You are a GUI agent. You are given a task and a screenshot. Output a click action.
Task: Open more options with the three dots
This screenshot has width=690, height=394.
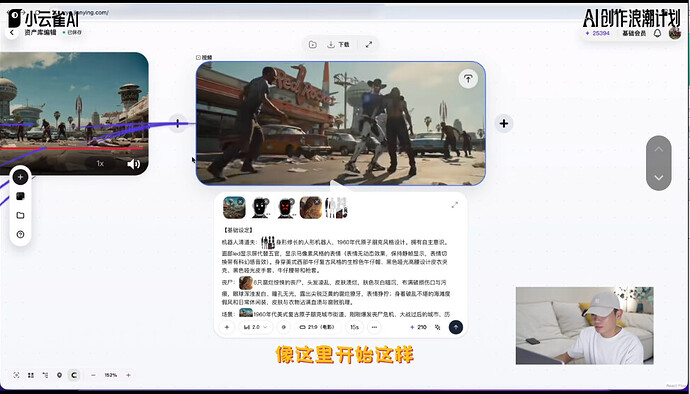(374, 327)
